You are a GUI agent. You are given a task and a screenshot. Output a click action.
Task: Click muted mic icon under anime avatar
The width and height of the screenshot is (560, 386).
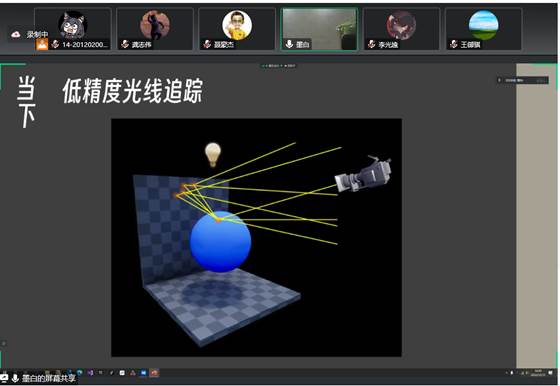tap(371, 44)
